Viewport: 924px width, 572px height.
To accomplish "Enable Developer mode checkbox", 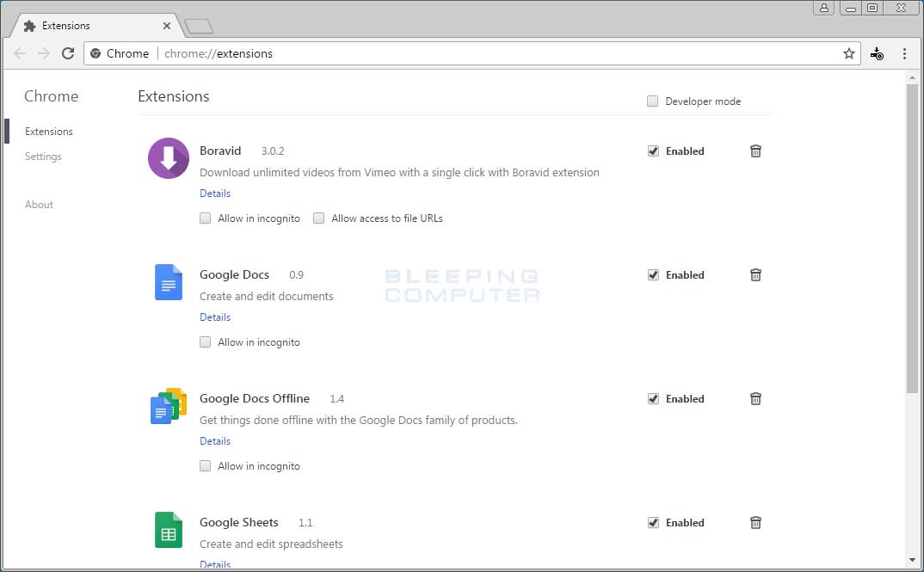I will coord(653,101).
